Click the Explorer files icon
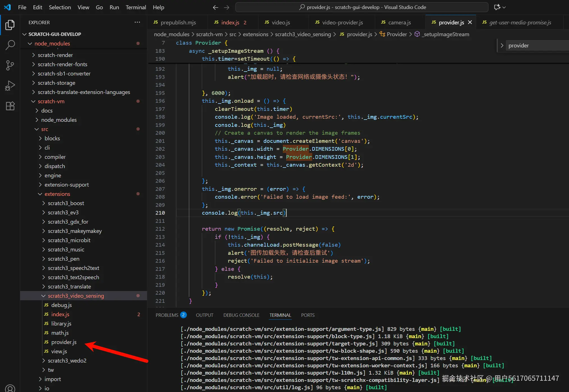Image resolution: width=569 pixels, height=392 pixels. pyautogui.click(x=10, y=25)
